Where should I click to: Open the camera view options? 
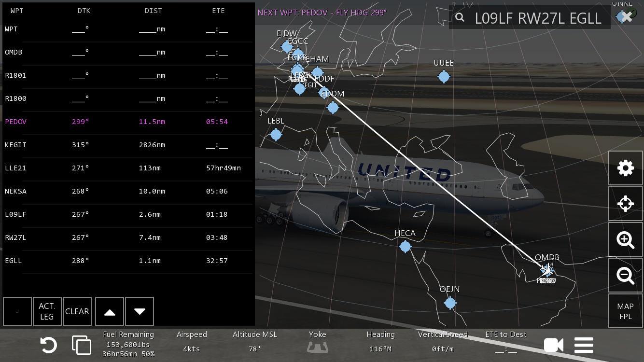tap(554, 345)
